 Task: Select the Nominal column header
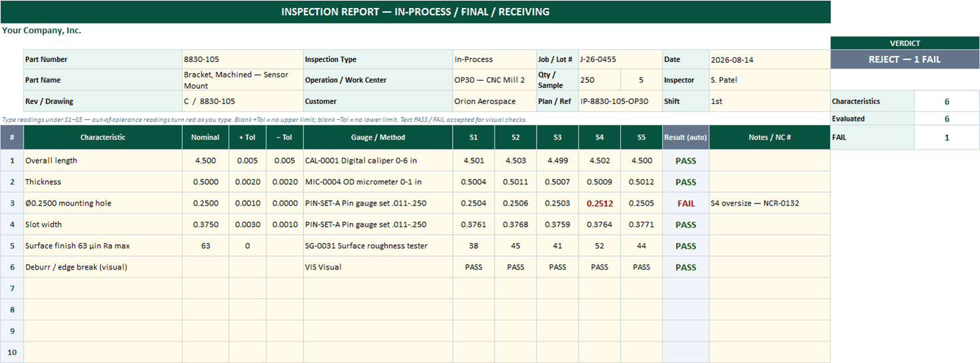click(x=205, y=137)
